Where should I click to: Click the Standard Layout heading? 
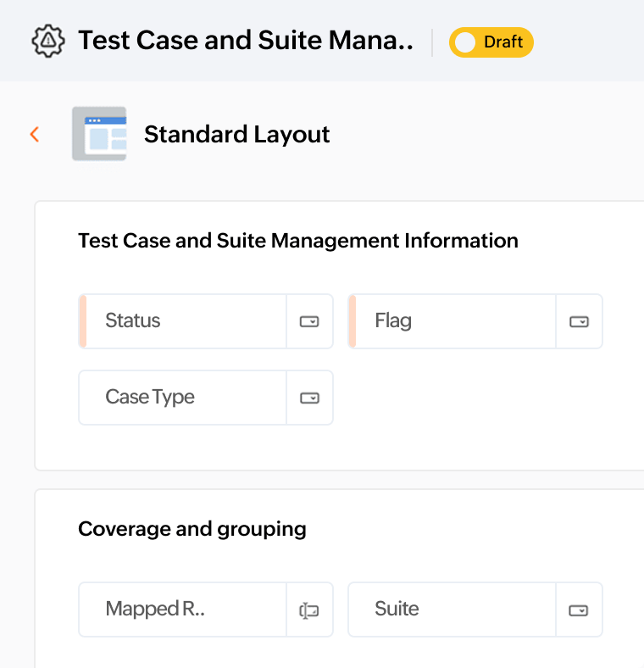tap(236, 135)
